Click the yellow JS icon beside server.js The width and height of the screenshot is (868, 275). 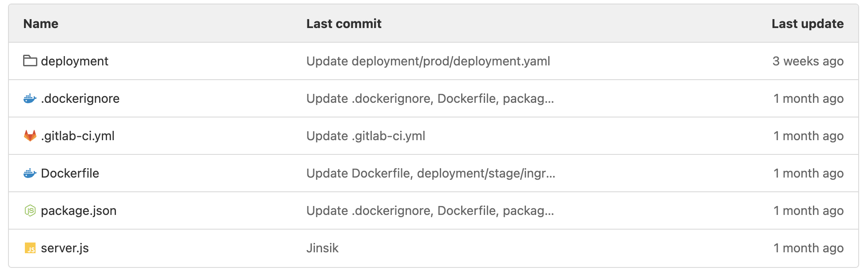point(30,248)
